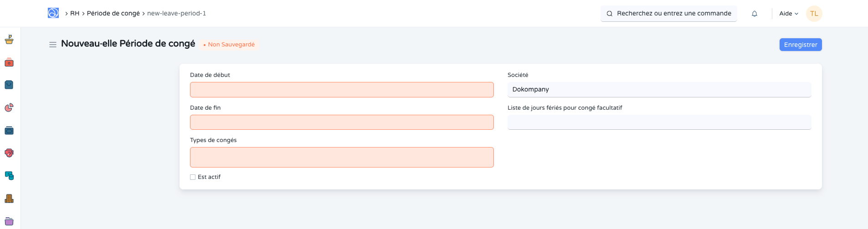Open the TL user avatar menu
Image resolution: width=868 pixels, height=229 pixels.
[814, 14]
